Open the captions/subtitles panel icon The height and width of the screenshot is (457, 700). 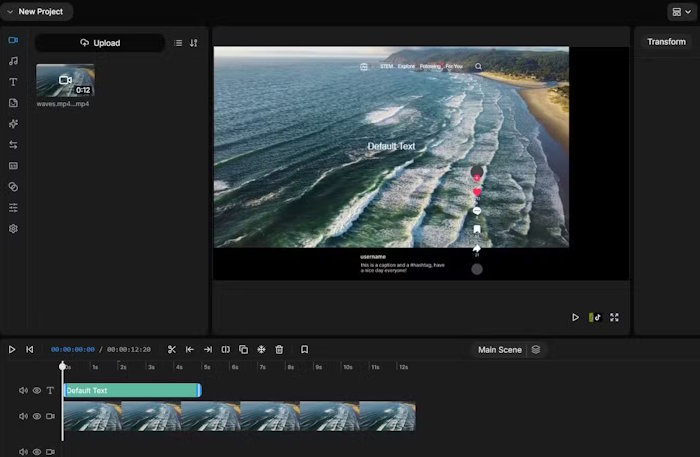13,166
